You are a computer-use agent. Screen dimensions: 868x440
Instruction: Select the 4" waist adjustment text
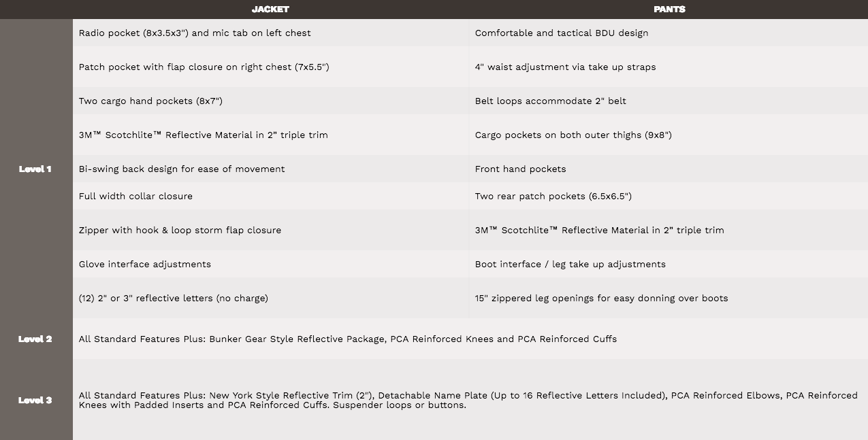point(565,67)
